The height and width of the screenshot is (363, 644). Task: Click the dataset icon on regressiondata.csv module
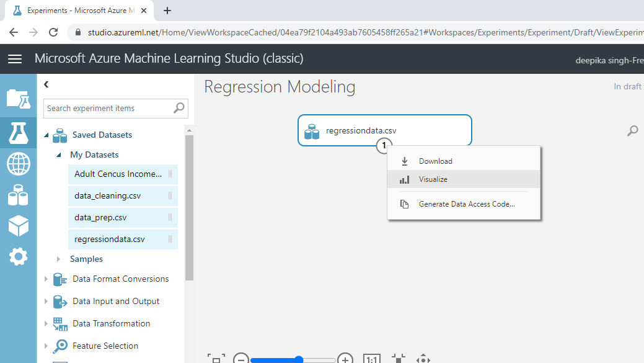click(x=312, y=132)
